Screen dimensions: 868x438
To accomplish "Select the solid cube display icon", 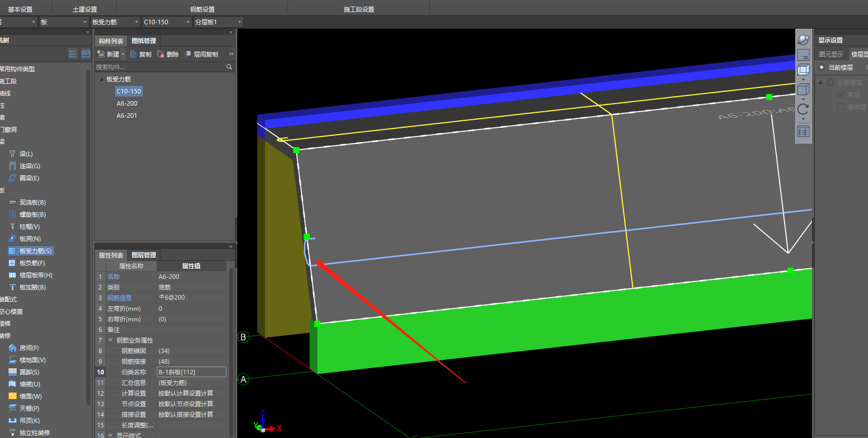I will (x=803, y=90).
